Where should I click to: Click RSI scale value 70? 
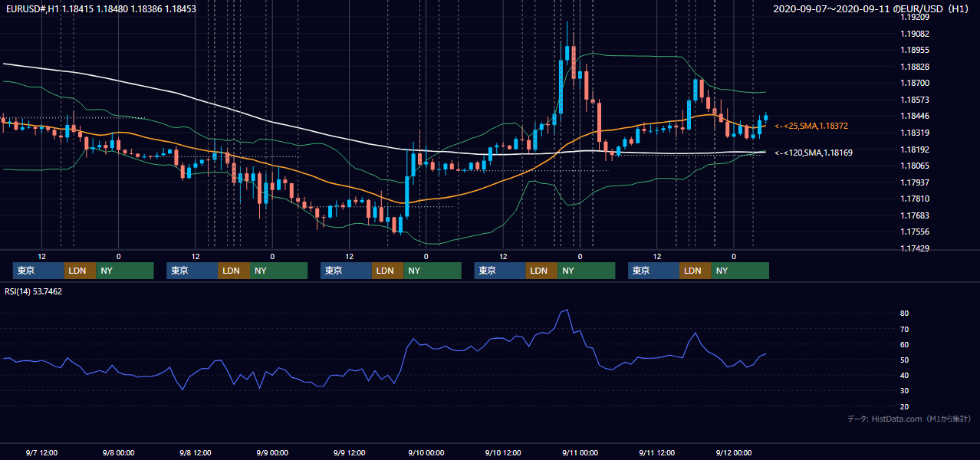point(905,329)
